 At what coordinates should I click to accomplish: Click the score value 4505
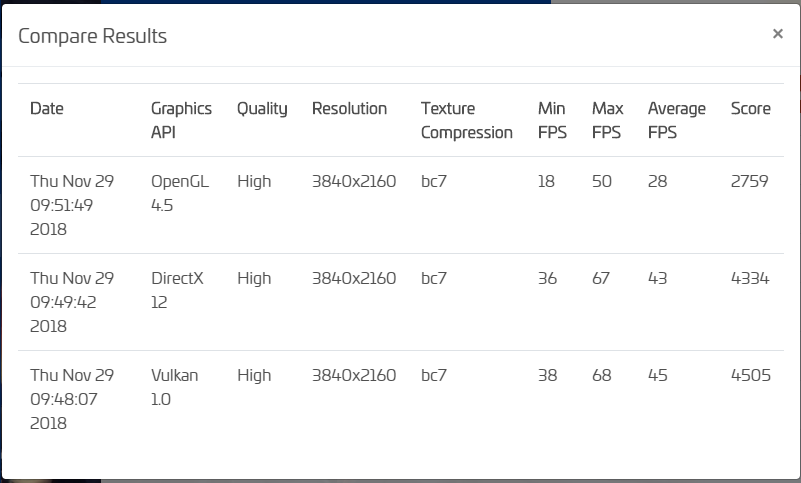click(750, 376)
